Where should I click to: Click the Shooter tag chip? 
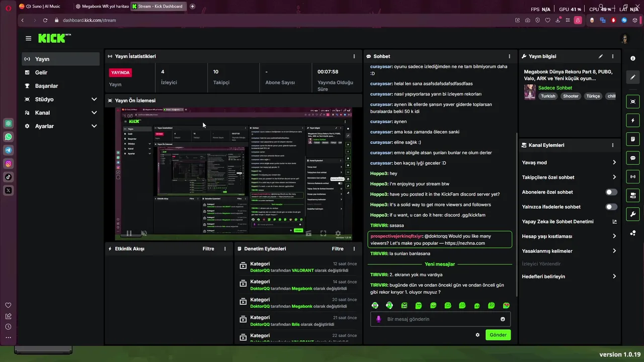click(x=571, y=96)
